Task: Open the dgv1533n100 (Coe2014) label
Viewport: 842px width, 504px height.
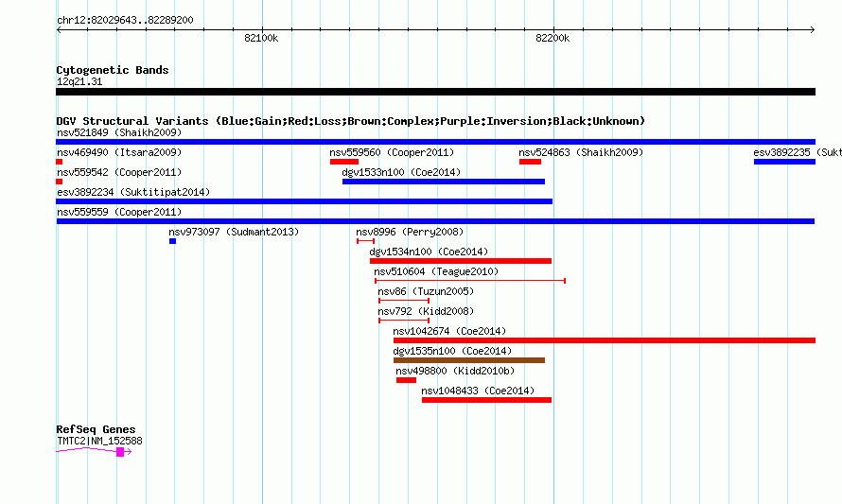Action: point(401,172)
